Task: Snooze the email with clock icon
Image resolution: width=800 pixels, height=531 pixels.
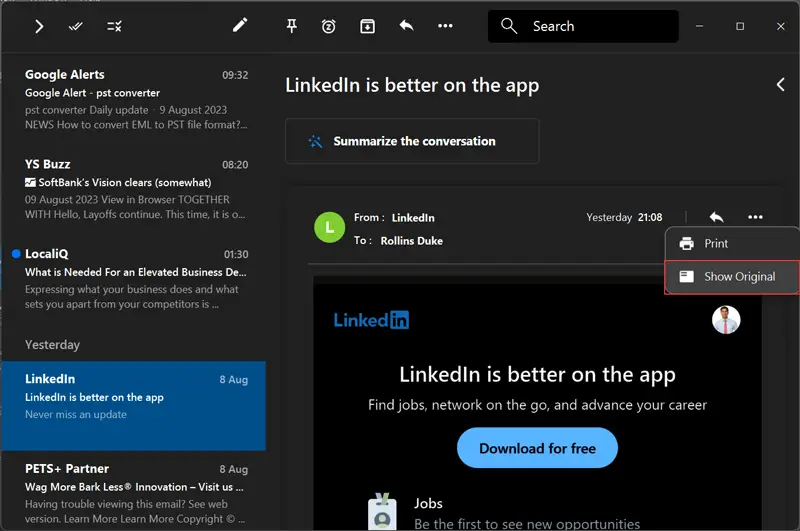Action: (x=329, y=26)
